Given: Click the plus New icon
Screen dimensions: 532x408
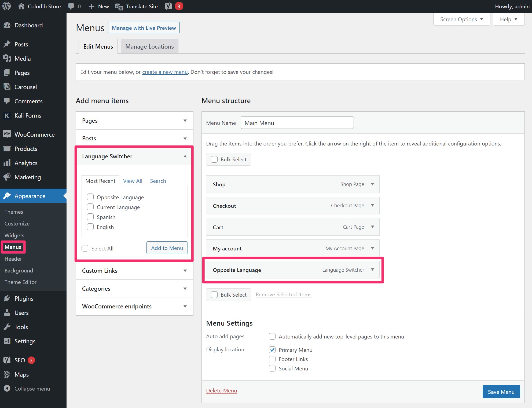Looking at the screenshot, I should click(91, 6).
